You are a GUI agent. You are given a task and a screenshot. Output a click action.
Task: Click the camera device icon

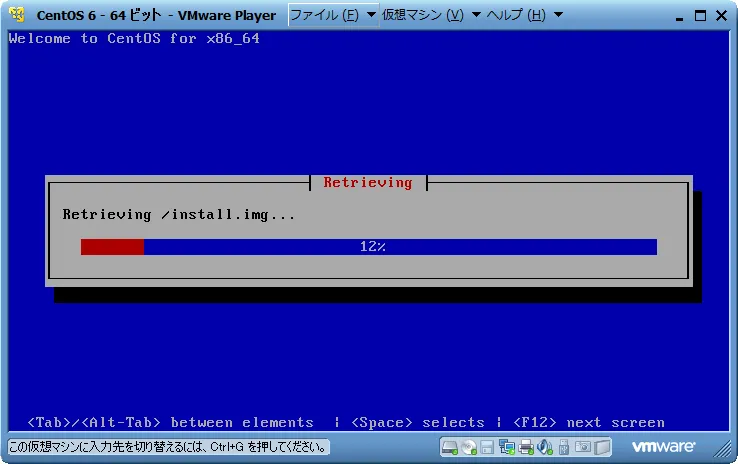pyautogui.click(x=583, y=447)
